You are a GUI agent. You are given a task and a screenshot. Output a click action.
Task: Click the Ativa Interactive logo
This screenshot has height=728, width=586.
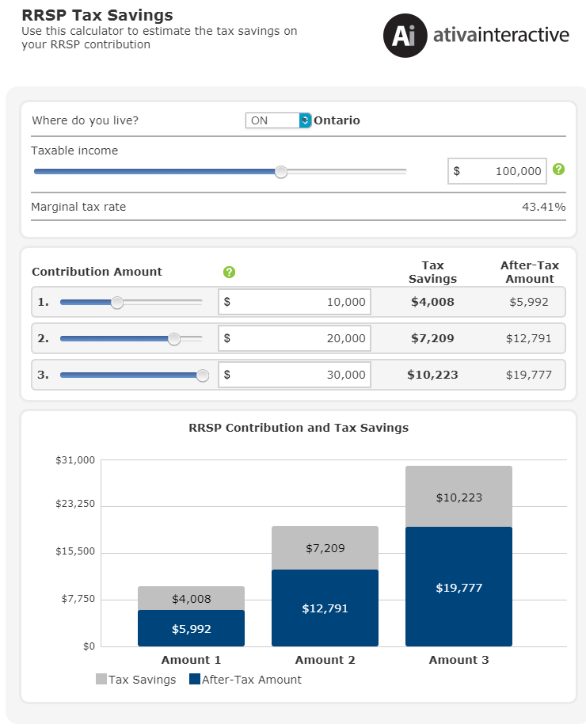coord(405,34)
